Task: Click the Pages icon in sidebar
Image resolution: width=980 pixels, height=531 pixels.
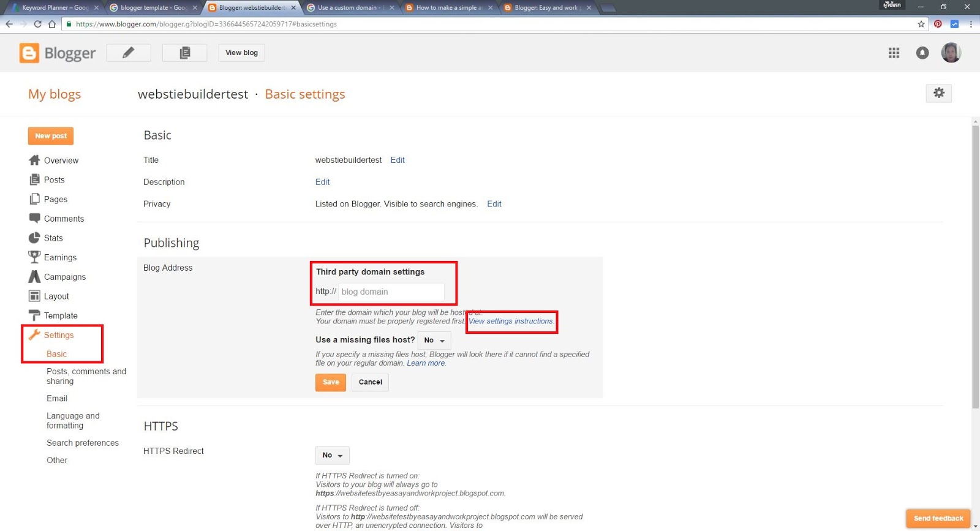Action: point(34,199)
